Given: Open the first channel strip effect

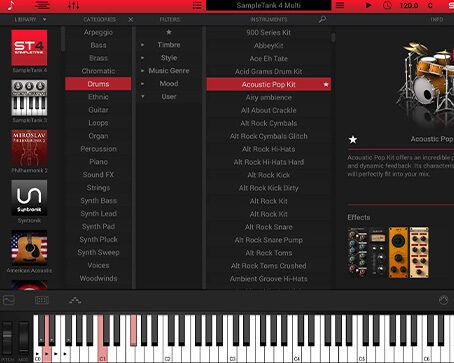Looking at the screenshot, I should pos(357,252).
